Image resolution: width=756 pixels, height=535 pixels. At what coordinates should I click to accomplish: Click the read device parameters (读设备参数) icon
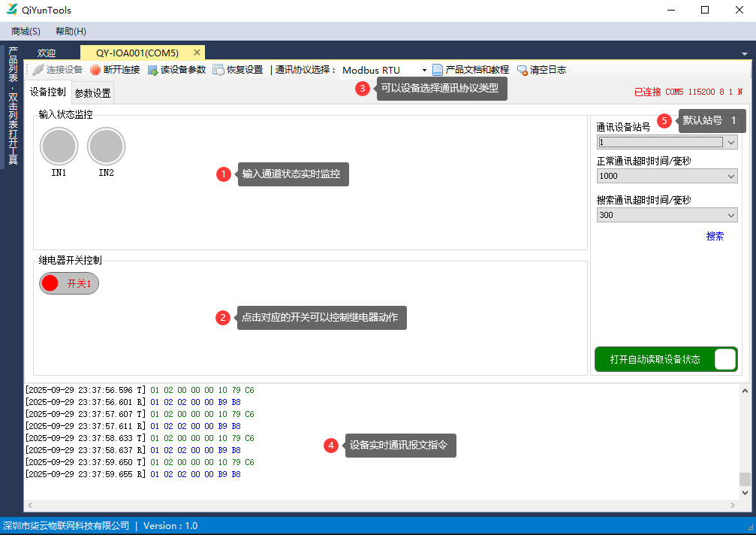pyautogui.click(x=152, y=70)
